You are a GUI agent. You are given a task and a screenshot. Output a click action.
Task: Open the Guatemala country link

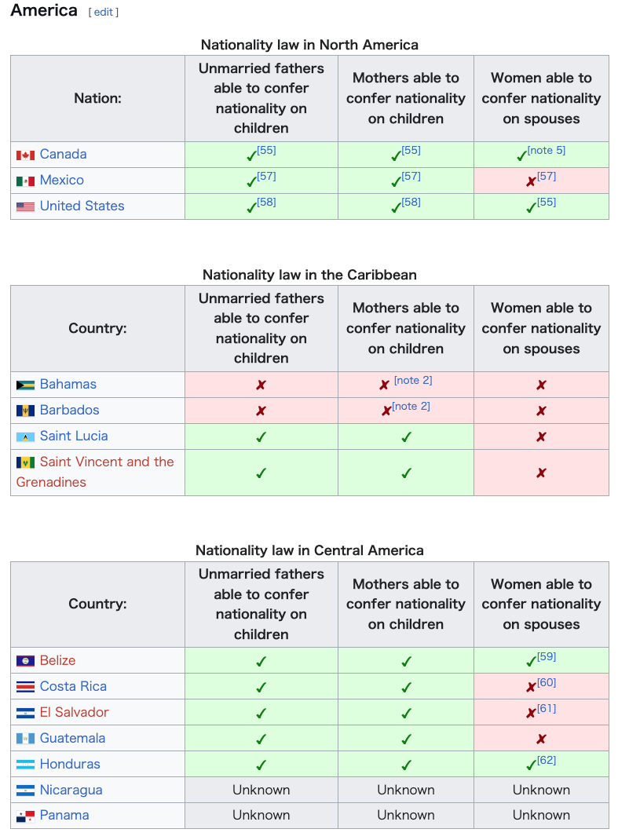point(72,738)
